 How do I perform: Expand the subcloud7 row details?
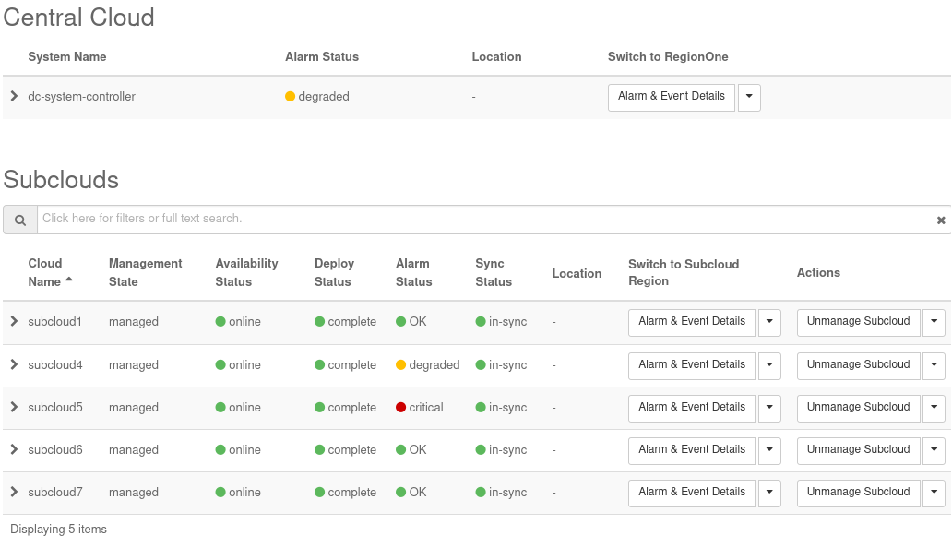coord(14,493)
